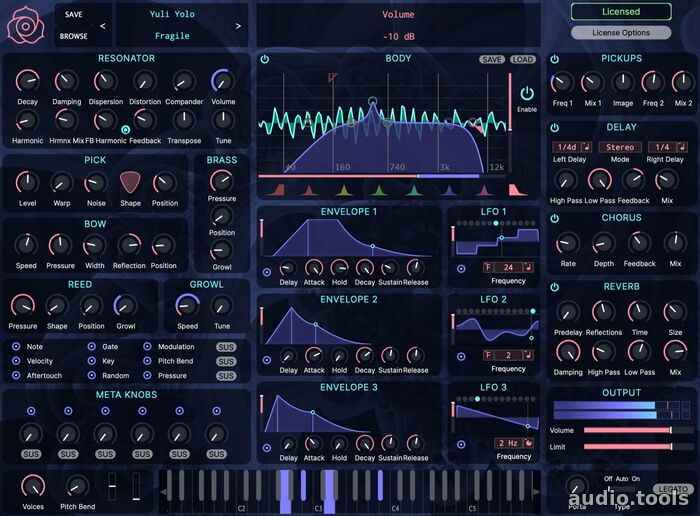The image size is (700, 516).
Task: Click the LFO 1 frequency value field
Action: [x=506, y=268]
